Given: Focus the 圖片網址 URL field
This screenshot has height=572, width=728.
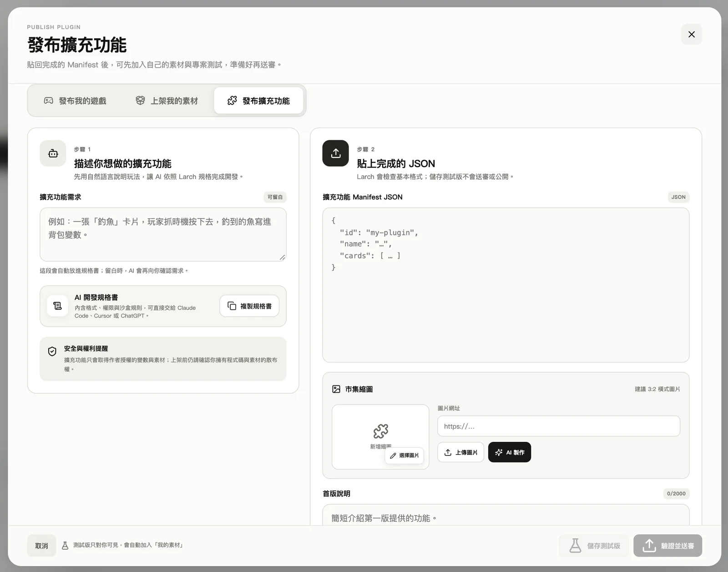Looking at the screenshot, I should click(x=559, y=426).
